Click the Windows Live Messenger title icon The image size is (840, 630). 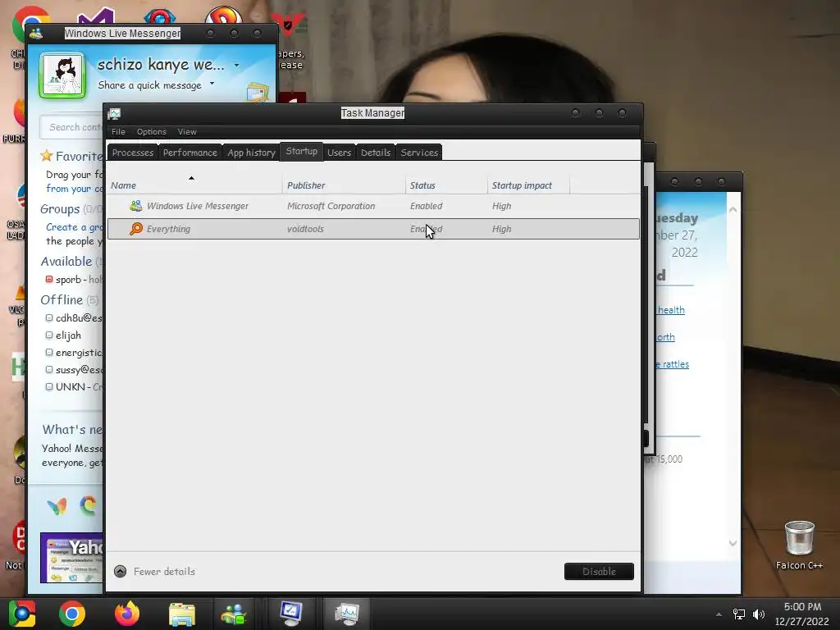pyautogui.click(x=36, y=33)
